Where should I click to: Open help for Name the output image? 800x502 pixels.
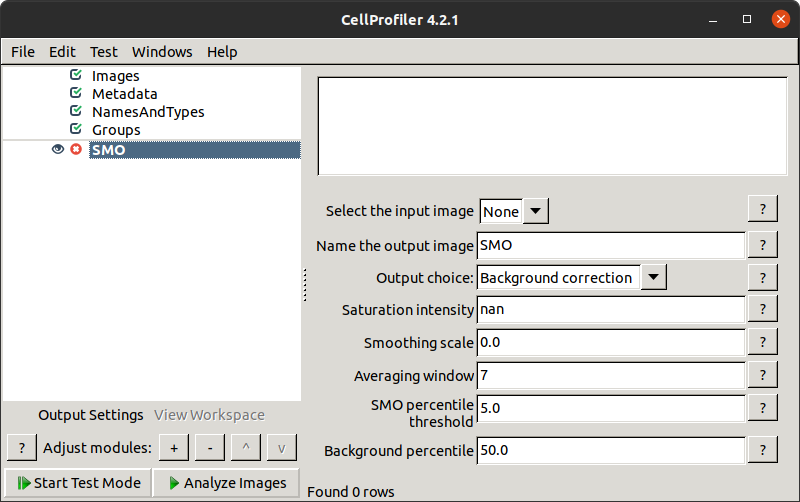(x=763, y=245)
